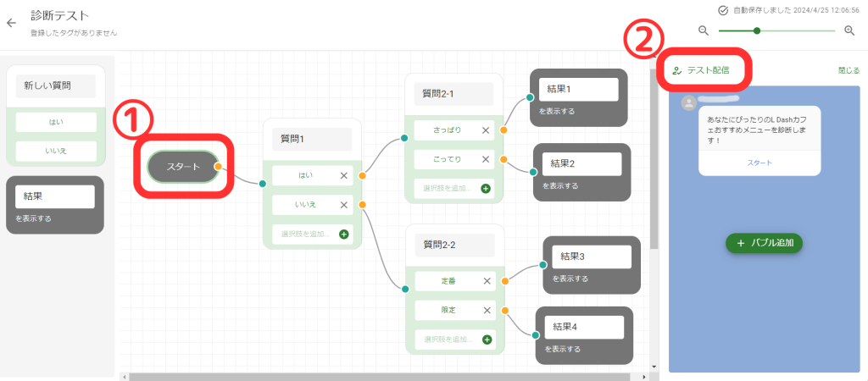This screenshot has height=381, width=868.
Task: Delete the こってり option in 質問2-1
Action: pyautogui.click(x=486, y=159)
